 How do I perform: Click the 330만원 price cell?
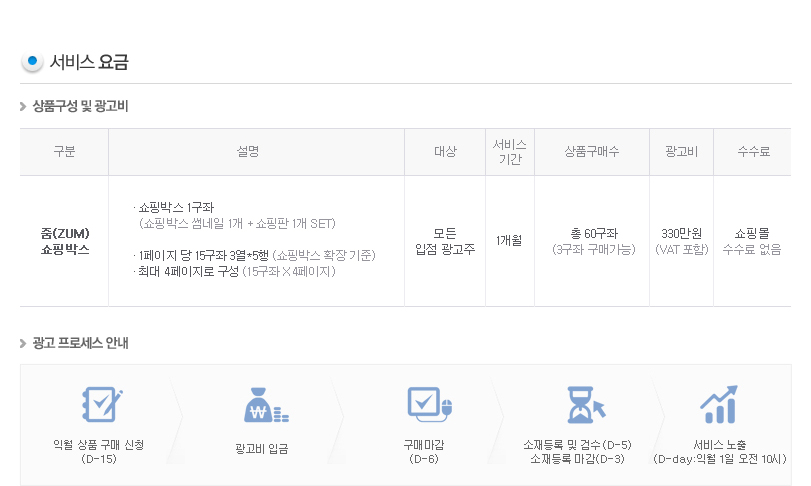click(681, 234)
